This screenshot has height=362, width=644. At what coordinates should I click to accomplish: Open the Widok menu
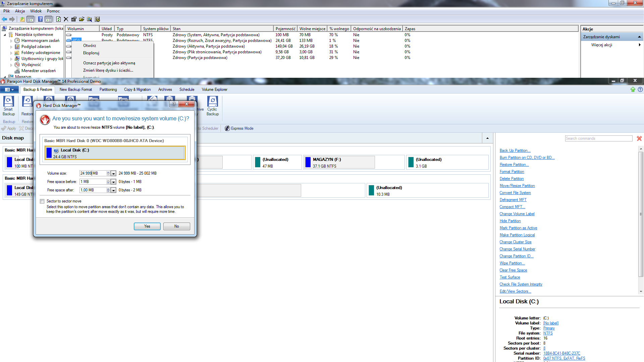[x=36, y=11]
